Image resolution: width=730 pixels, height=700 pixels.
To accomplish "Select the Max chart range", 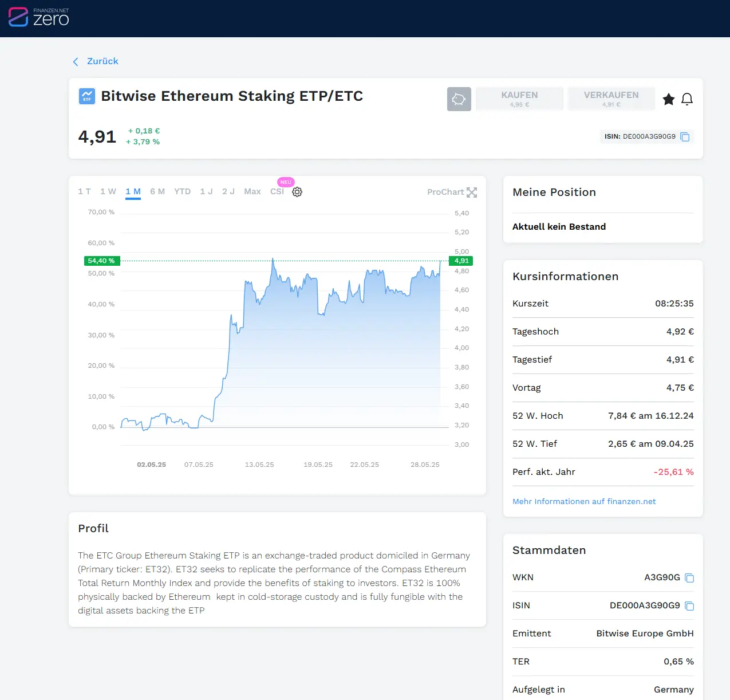I will [x=252, y=191].
